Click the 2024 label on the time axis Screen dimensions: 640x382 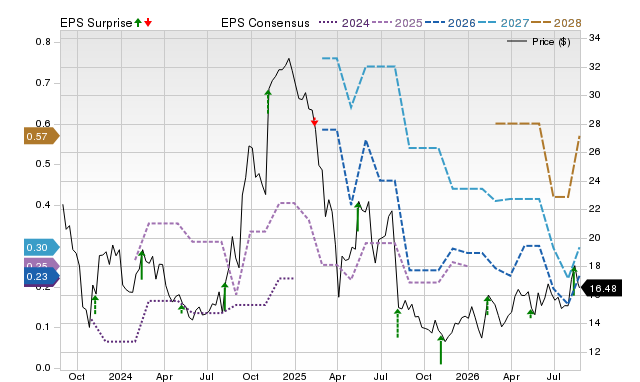point(120,376)
